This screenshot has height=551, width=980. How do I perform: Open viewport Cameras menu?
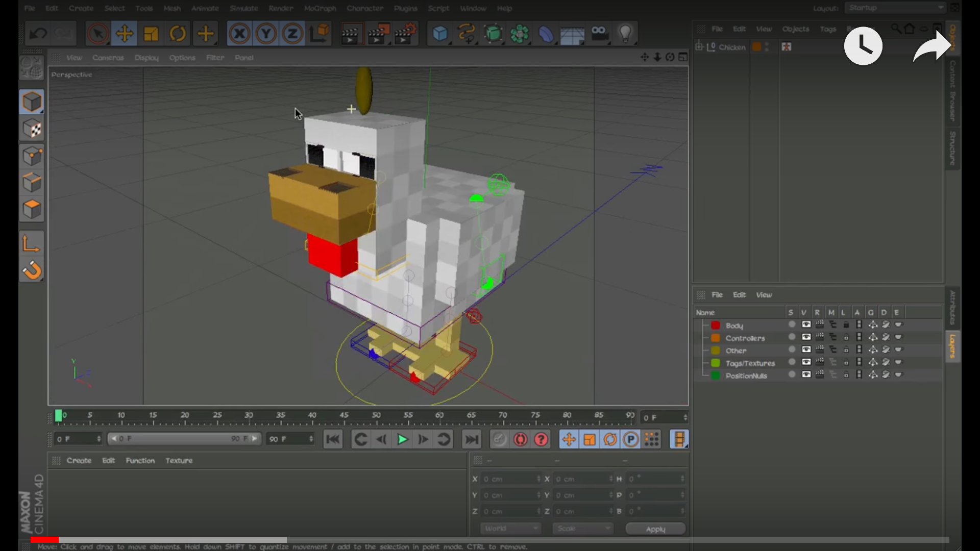(108, 58)
